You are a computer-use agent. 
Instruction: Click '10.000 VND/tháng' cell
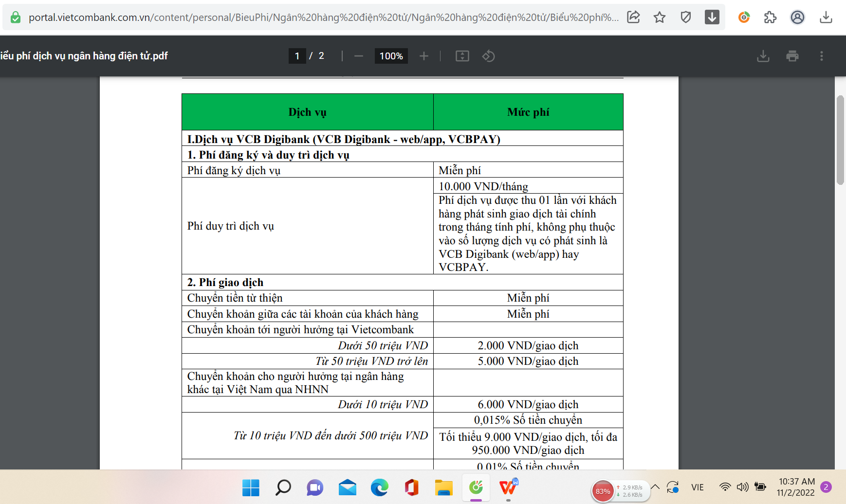pyautogui.click(x=528, y=186)
